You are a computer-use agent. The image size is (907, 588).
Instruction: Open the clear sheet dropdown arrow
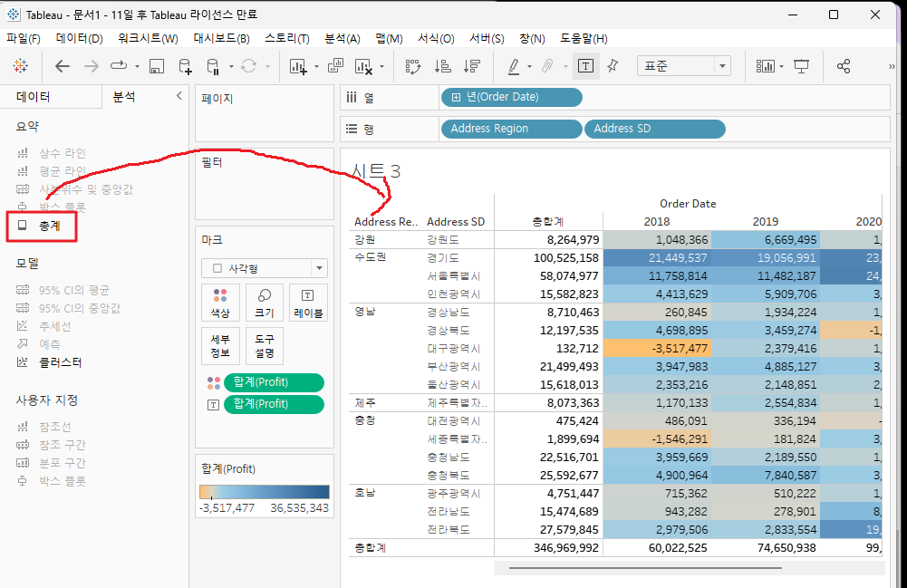pos(381,66)
